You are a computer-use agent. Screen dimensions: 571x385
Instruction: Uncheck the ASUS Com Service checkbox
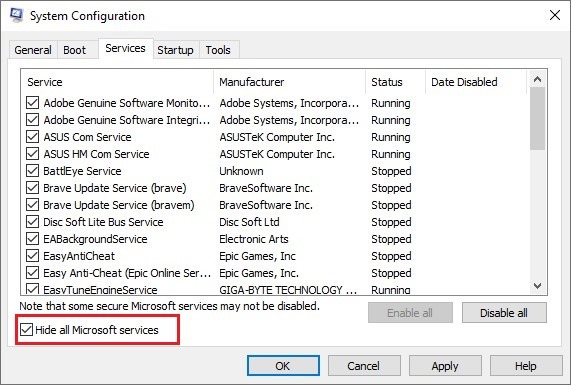(32, 137)
